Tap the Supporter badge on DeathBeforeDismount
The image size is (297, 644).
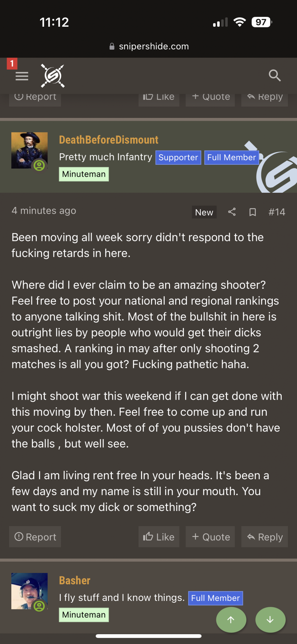178,158
